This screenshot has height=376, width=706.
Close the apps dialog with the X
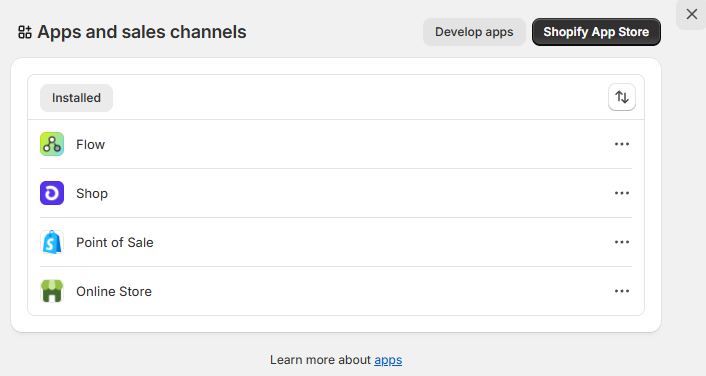click(692, 14)
